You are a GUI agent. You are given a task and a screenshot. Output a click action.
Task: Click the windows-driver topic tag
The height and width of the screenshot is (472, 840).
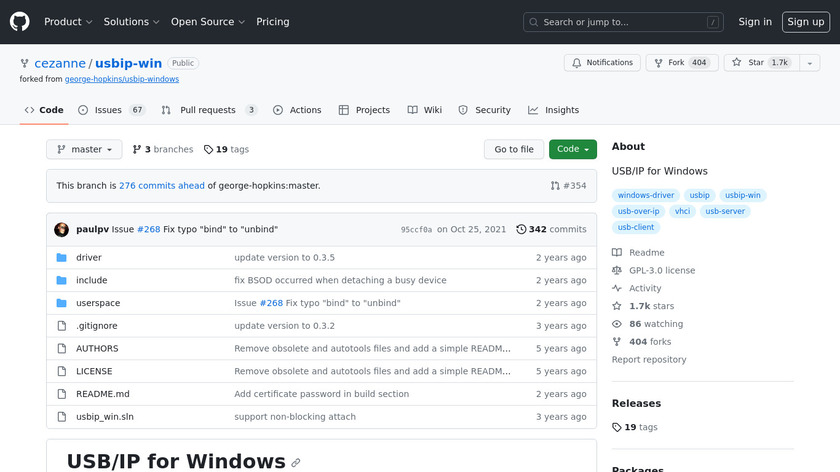[646, 196]
